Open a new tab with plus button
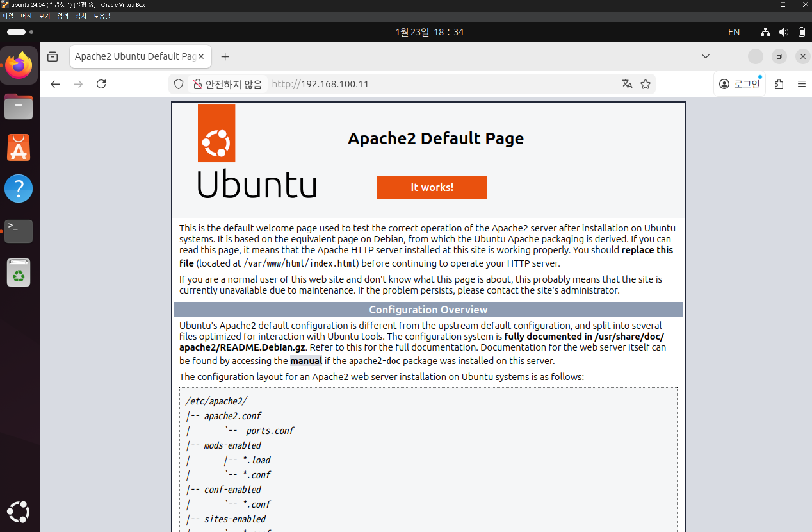 pos(225,57)
